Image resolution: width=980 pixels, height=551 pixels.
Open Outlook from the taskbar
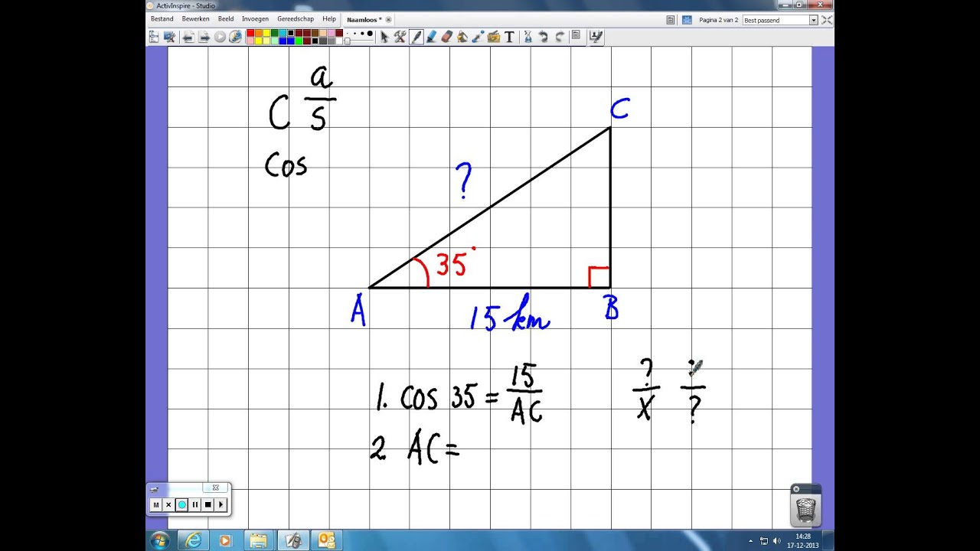pos(327,540)
